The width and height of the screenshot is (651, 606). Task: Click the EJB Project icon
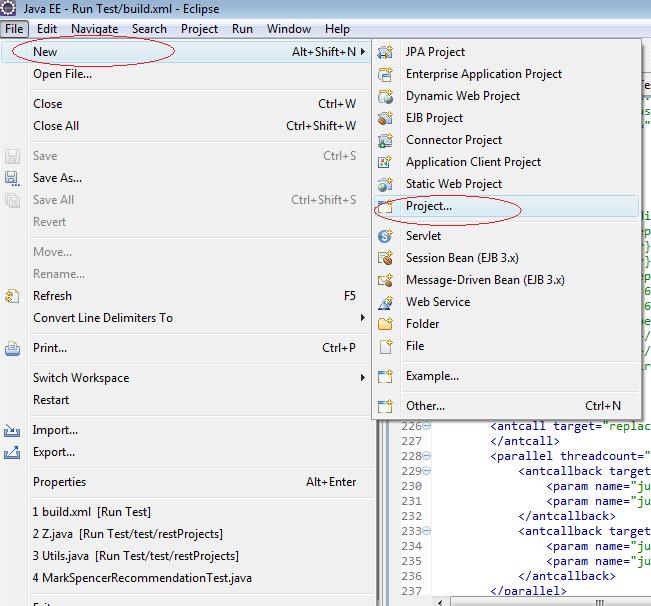point(385,118)
